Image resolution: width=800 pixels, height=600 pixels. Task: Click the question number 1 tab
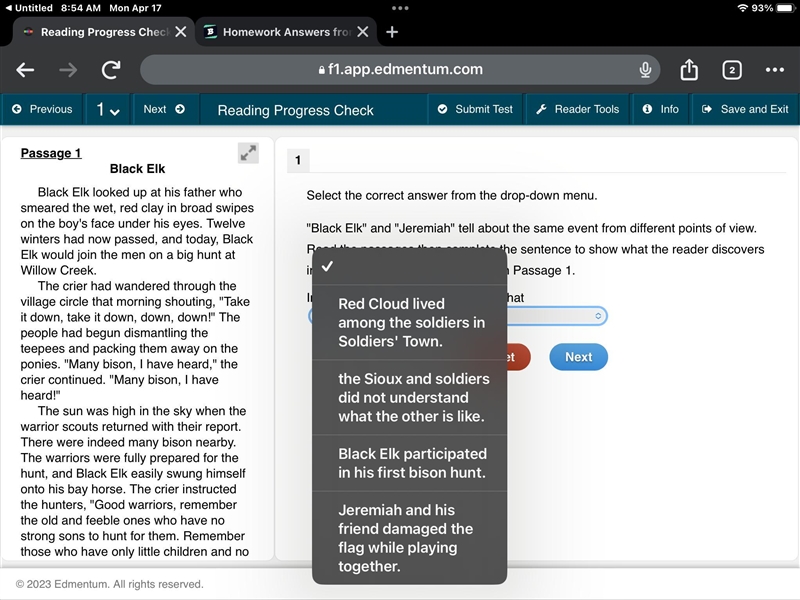298,161
